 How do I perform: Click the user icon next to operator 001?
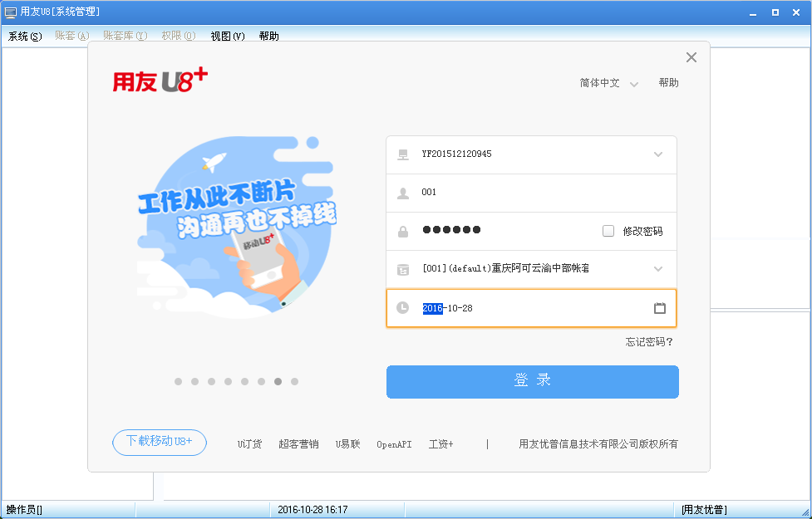pos(402,192)
